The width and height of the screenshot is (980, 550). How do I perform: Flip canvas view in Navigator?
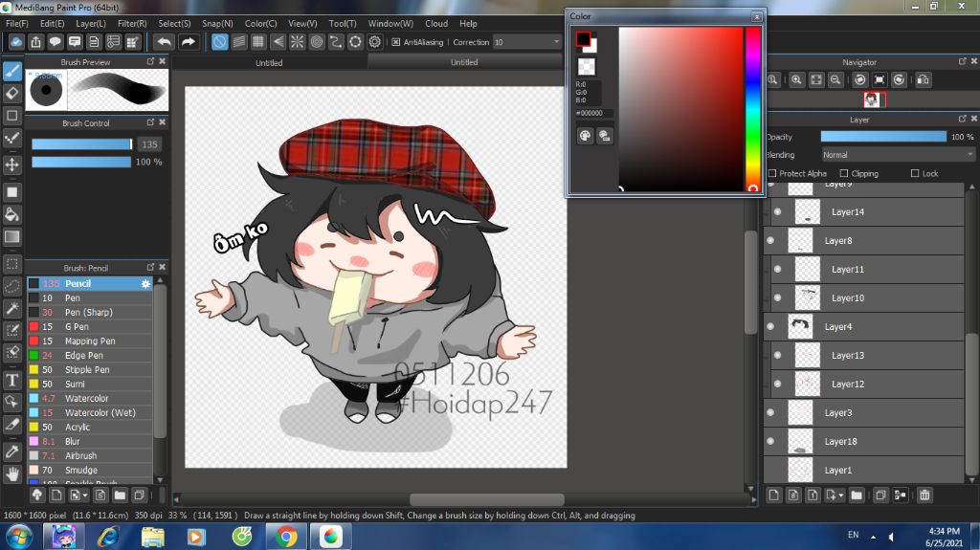(x=923, y=80)
